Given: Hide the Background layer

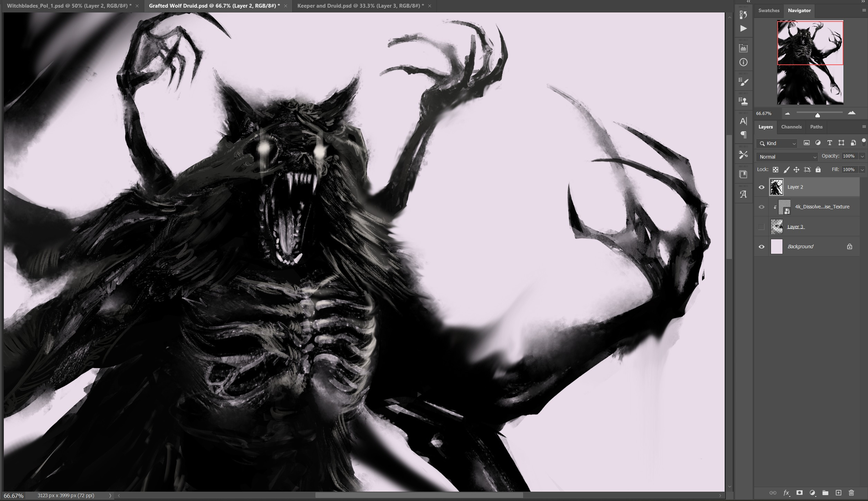Looking at the screenshot, I should click(761, 247).
